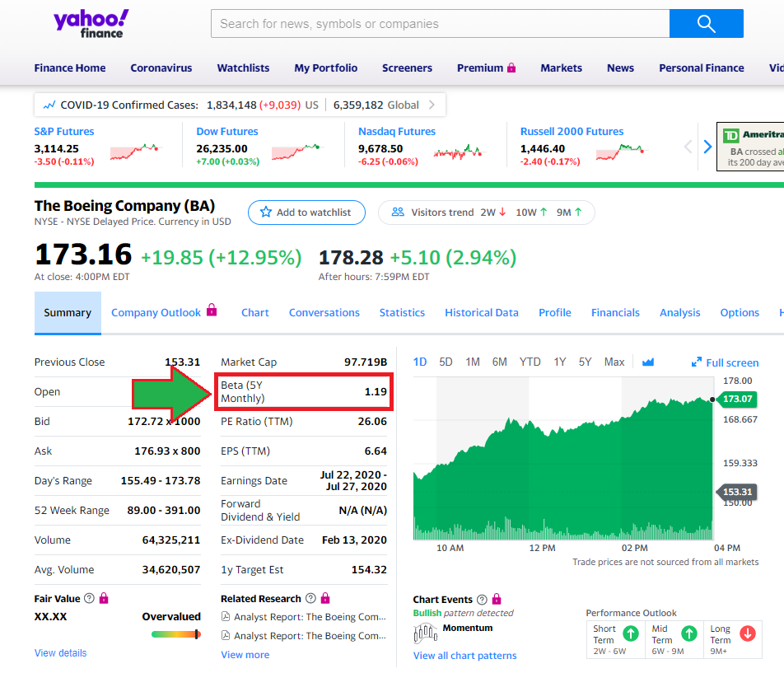The width and height of the screenshot is (784, 673).
Task: Click Mid Term green up arrow indicator
Action: point(689,633)
